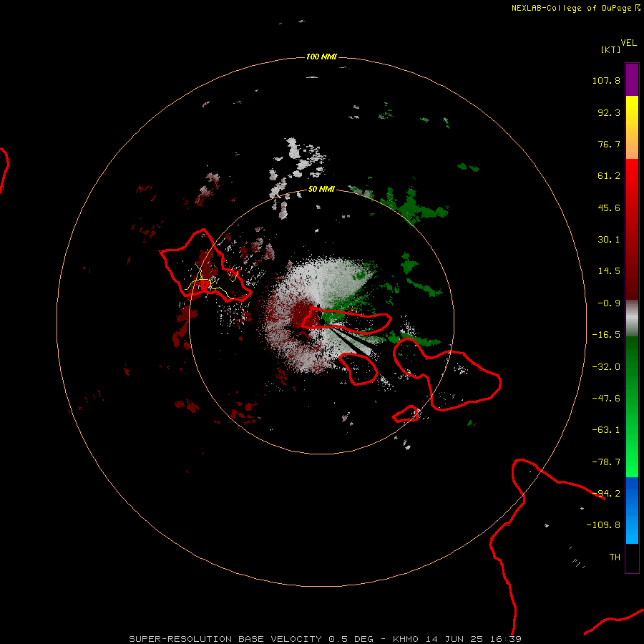Click the TH legend label

615,557
